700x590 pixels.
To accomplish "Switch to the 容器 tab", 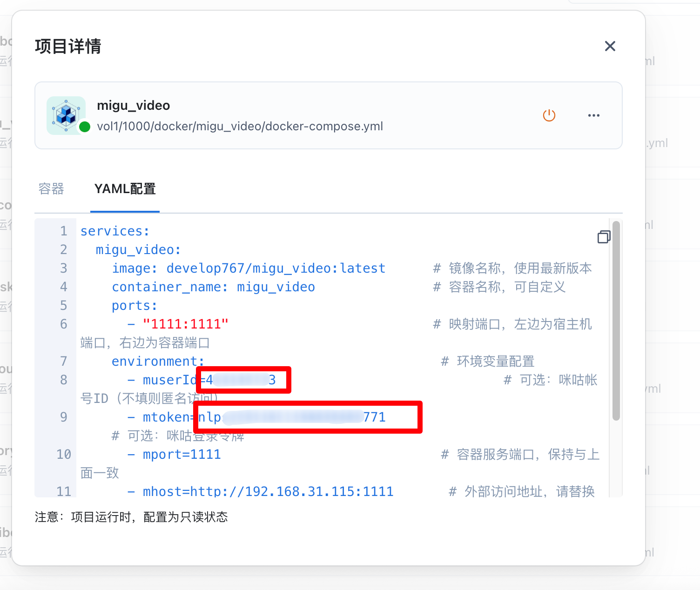I will point(51,189).
